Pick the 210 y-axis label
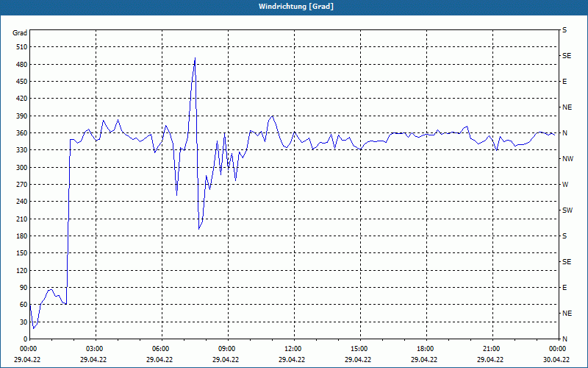The width and height of the screenshot is (588, 368). (x=22, y=219)
